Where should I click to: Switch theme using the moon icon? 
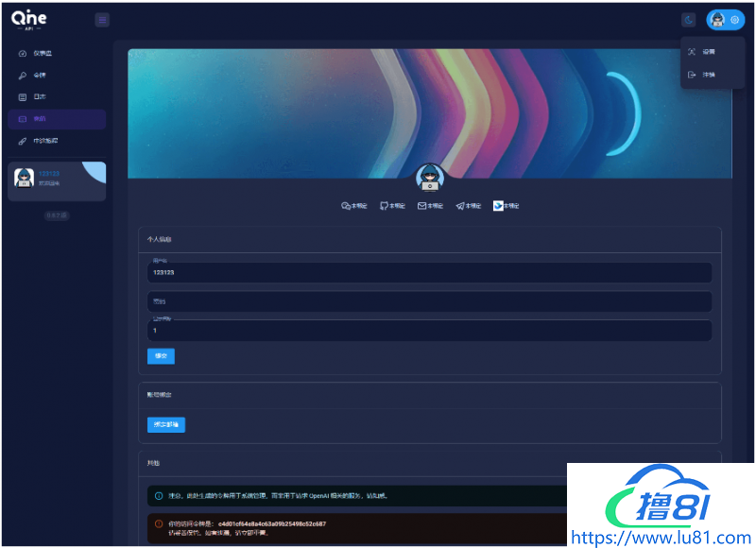[x=689, y=20]
